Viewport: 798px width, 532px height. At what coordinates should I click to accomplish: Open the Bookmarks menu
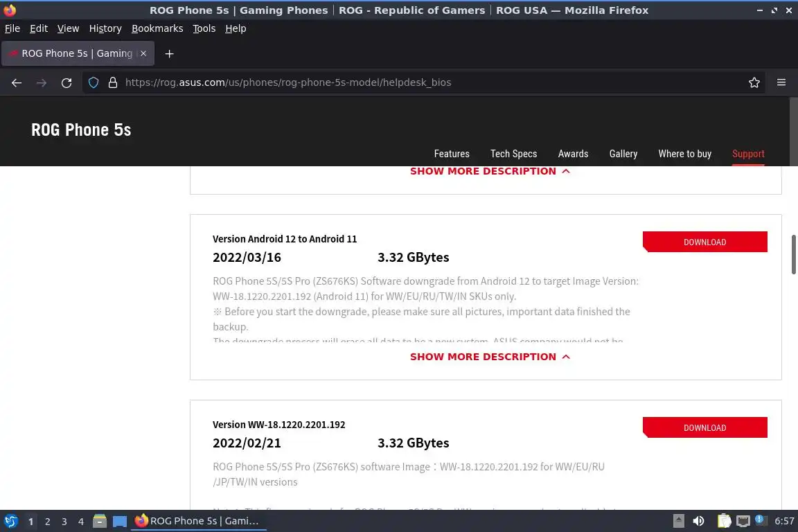tap(157, 28)
